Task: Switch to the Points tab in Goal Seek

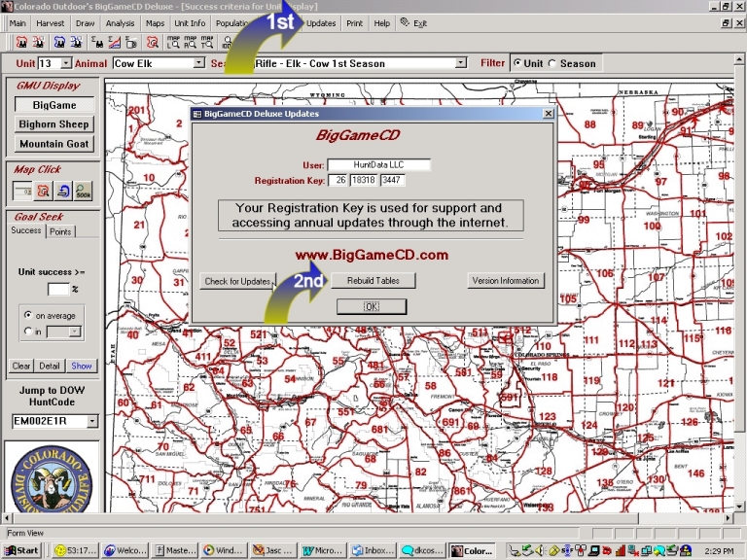Action: click(60, 231)
